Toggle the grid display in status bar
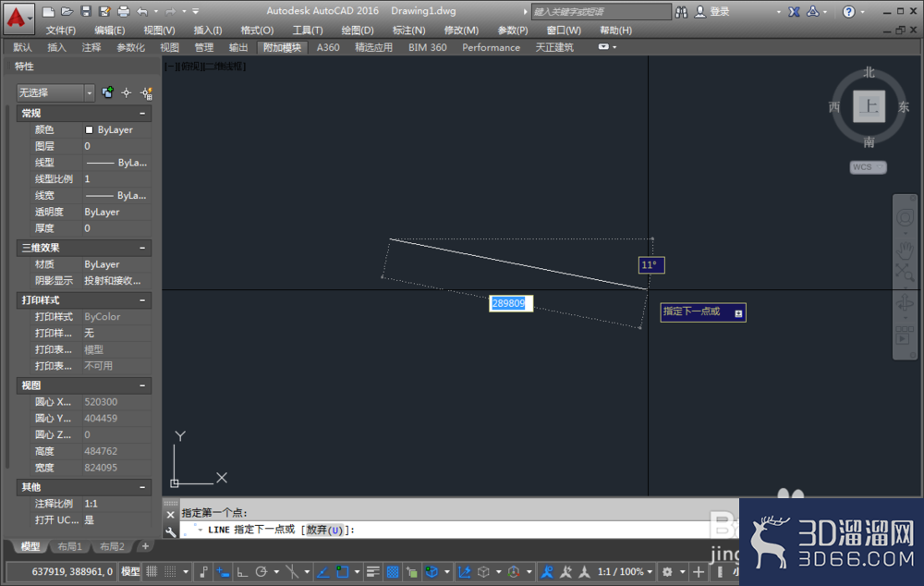 coord(152,571)
